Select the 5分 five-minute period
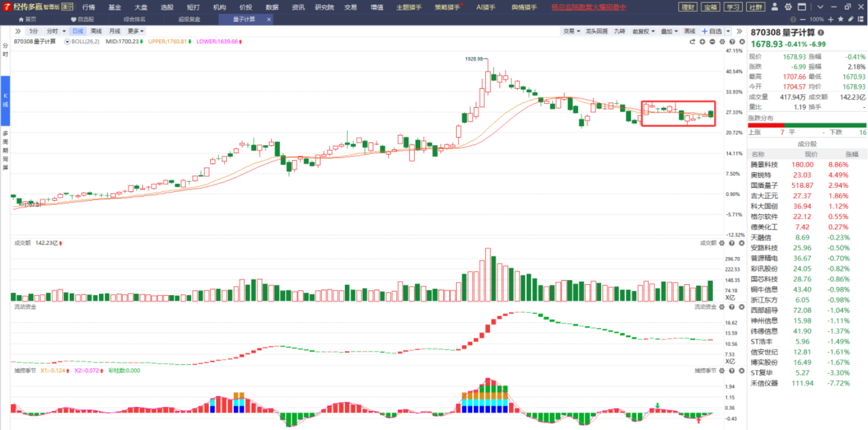 (x=34, y=31)
